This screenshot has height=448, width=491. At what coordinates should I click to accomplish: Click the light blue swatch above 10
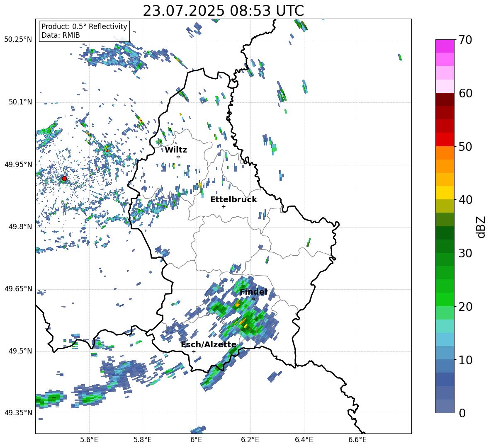click(445, 339)
